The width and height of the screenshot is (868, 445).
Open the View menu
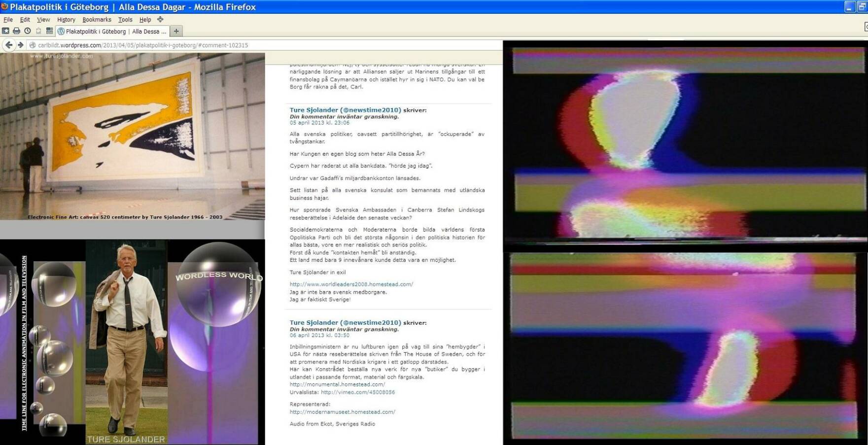pyautogui.click(x=43, y=20)
